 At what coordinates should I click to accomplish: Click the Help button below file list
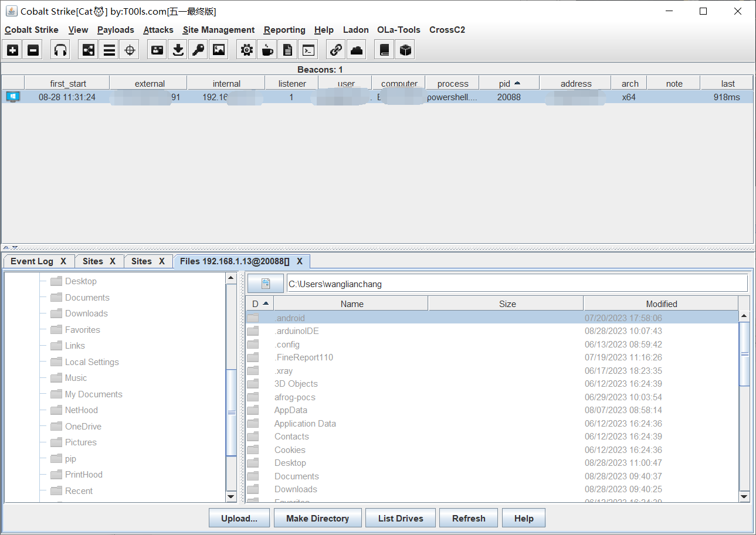pyautogui.click(x=524, y=518)
